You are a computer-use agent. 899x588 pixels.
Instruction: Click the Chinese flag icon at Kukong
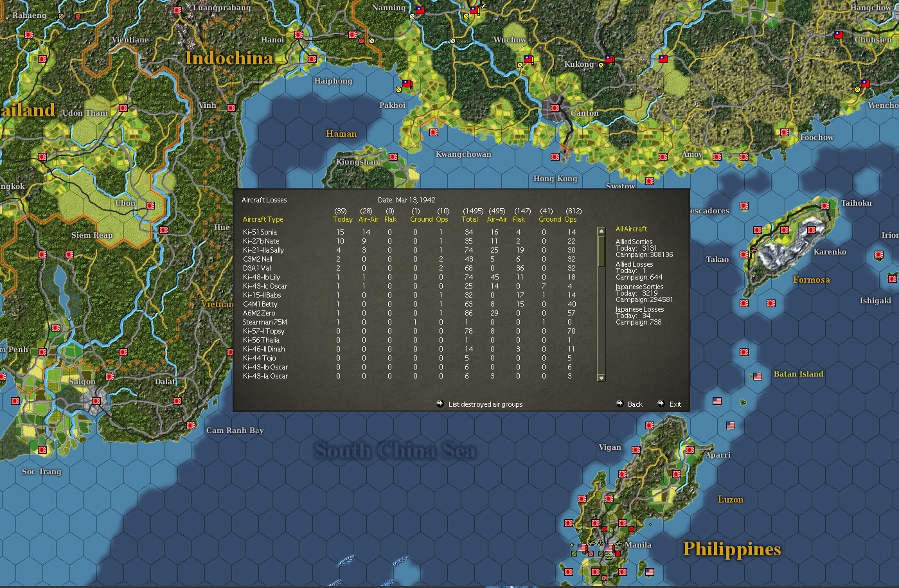609,59
